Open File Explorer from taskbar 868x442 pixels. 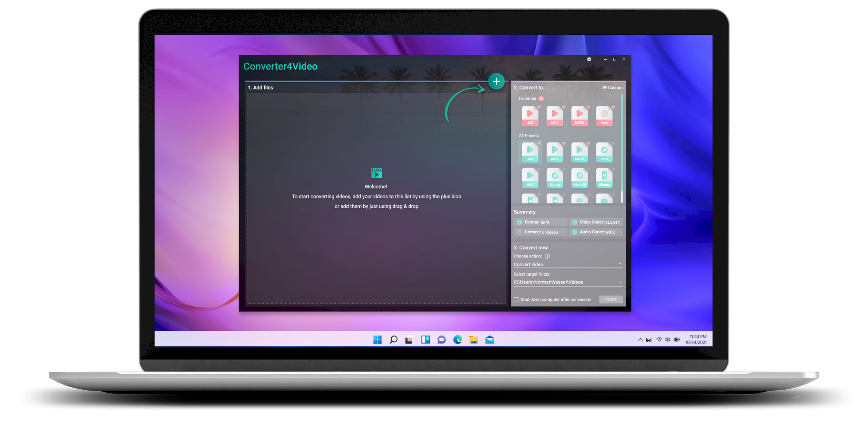474,340
